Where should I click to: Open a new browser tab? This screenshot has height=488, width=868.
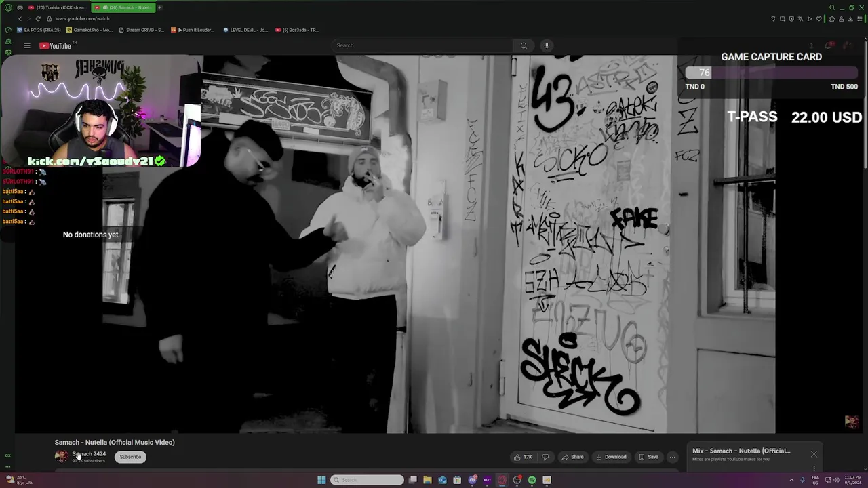point(160,7)
